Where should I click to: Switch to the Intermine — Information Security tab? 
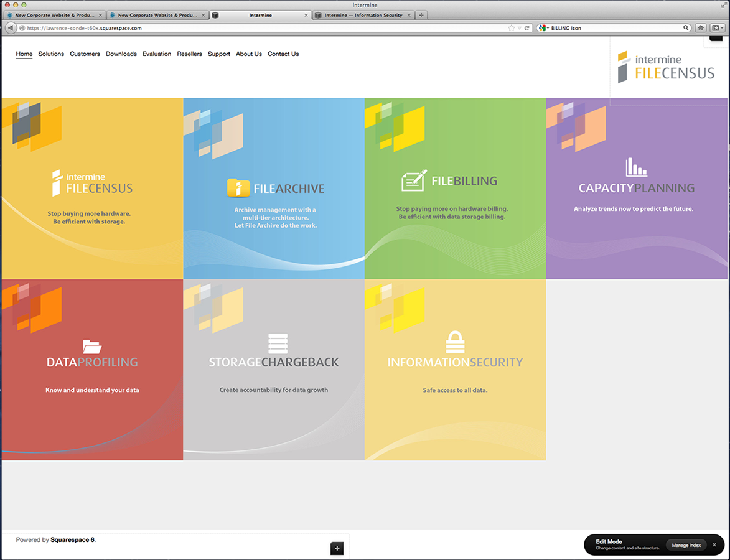point(363,15)
